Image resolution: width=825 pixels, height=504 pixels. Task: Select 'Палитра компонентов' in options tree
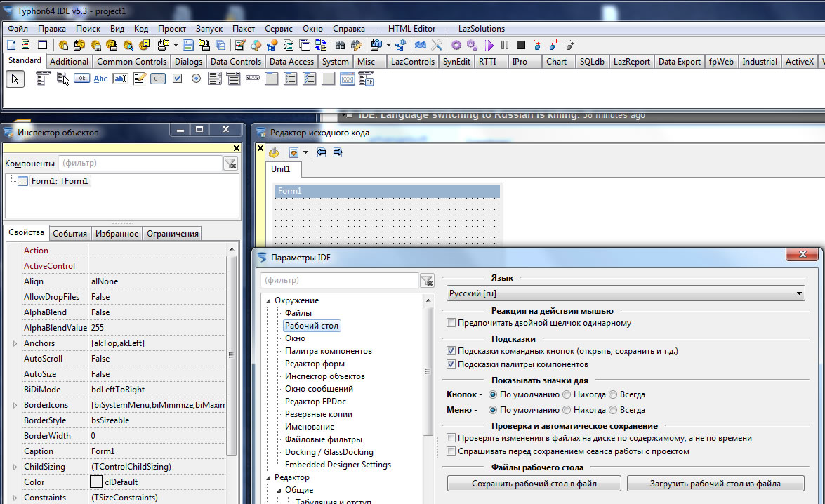point(329,351)
